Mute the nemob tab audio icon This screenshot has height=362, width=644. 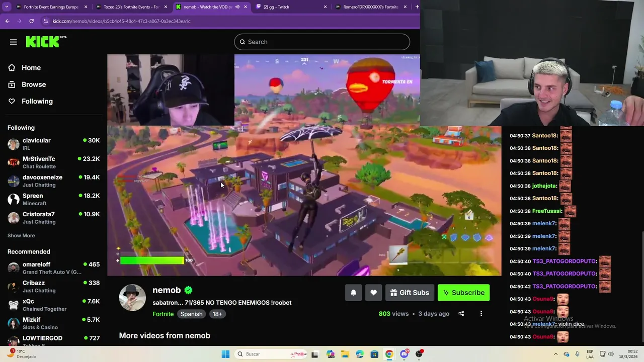[237, 7]
